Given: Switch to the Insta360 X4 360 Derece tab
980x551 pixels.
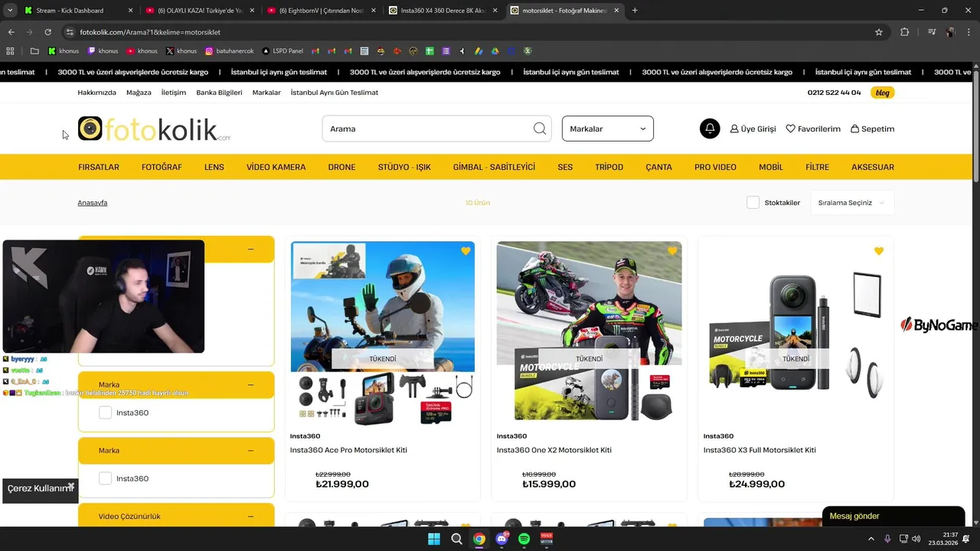Looking at the screenshot, I should pos(443,11).
